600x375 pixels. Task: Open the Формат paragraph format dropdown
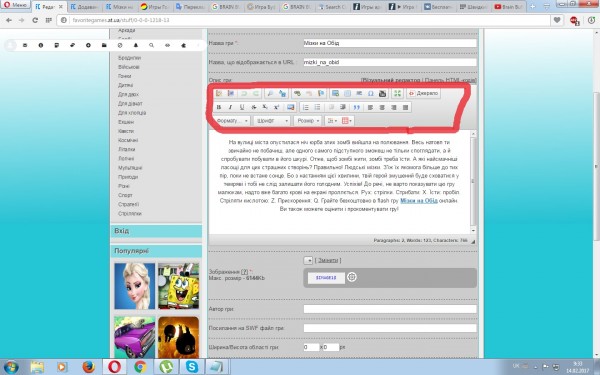(x=232, y=121)
